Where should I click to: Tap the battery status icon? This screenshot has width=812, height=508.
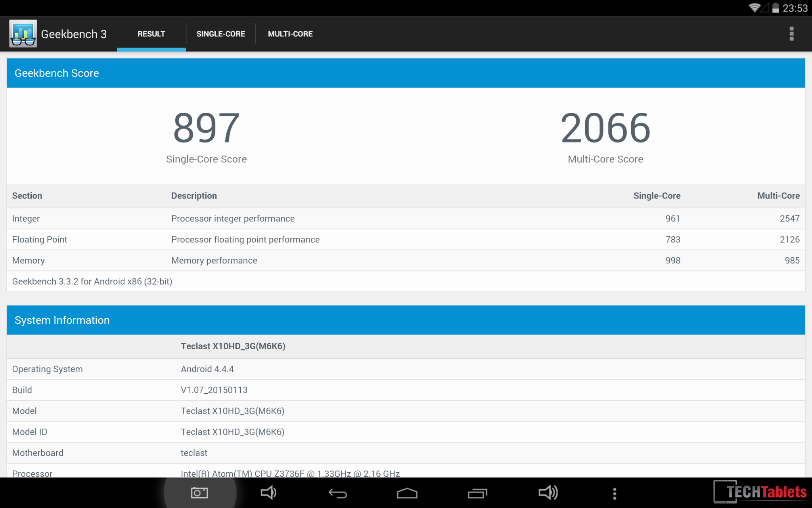(x=776, y=8)
